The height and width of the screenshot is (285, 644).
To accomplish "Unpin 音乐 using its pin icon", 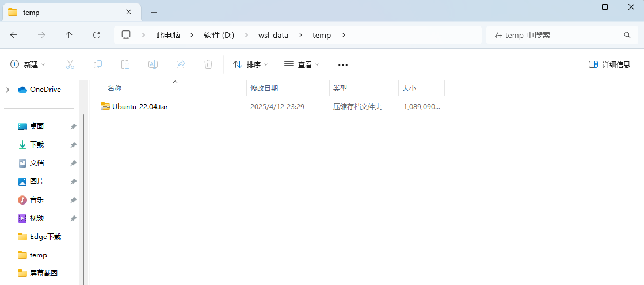I will (x=73, y=200).
